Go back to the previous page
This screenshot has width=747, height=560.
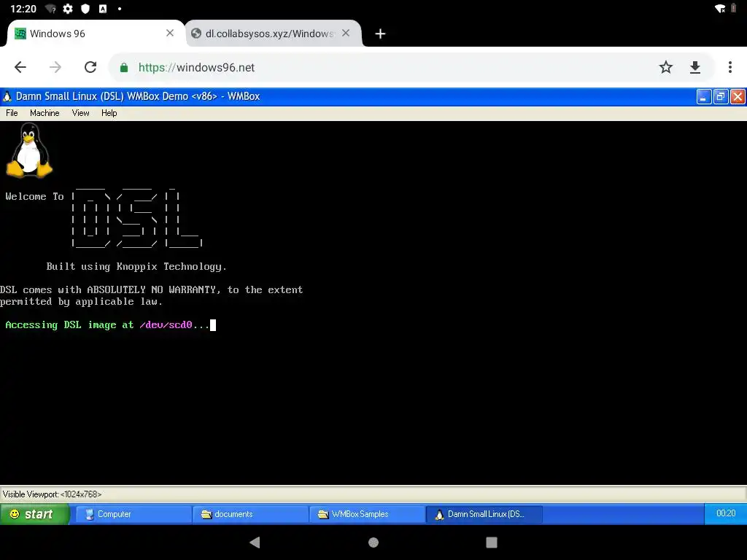[x=20, y=67]
